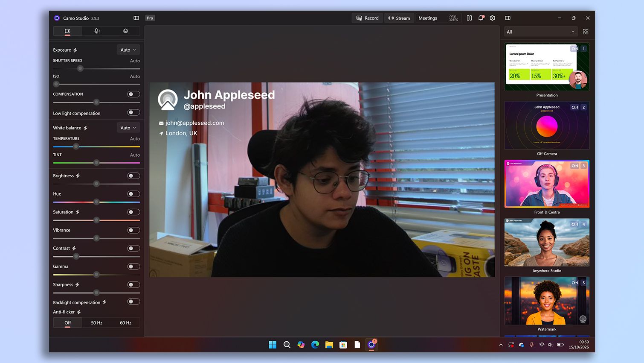Toggle the left sidebar panel icon
The image size is (644, 363).
point(136,18)
